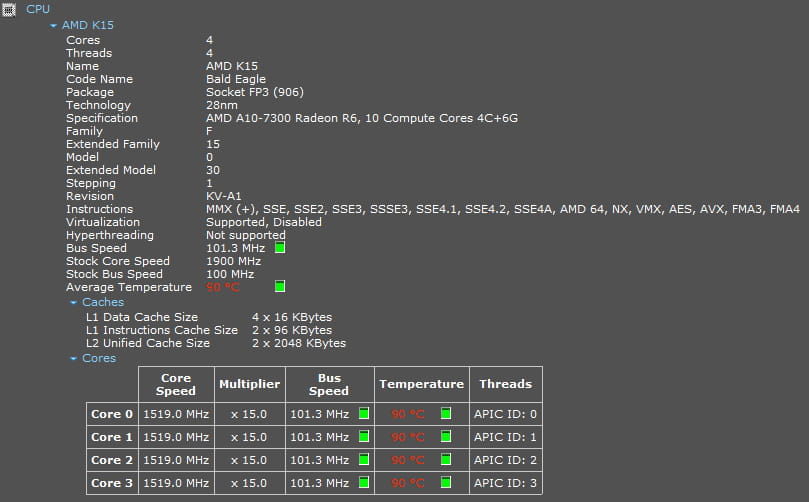This screenshot has width=809, height=502.
Task: Click Core 1 temperature graph icon
Action: (446, 436)
